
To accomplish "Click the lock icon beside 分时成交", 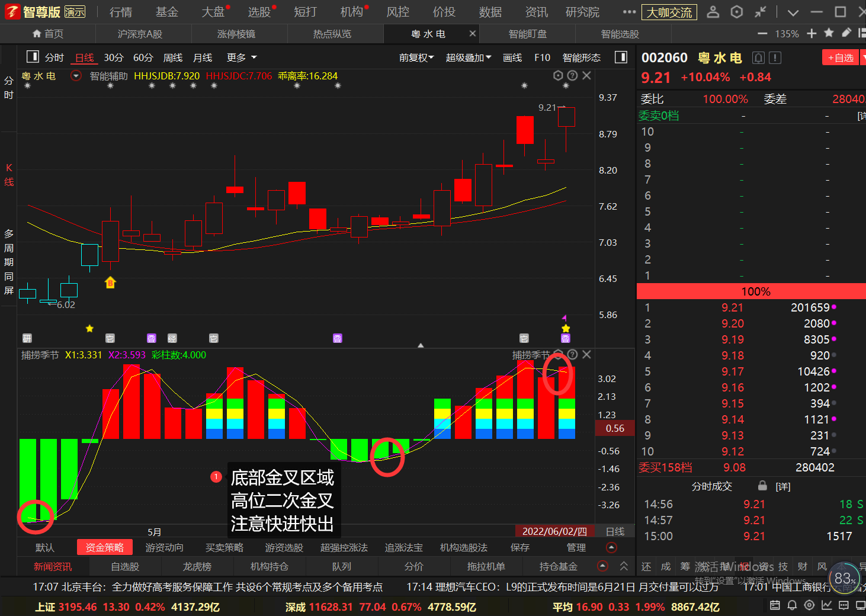I will tap(763, 486).
